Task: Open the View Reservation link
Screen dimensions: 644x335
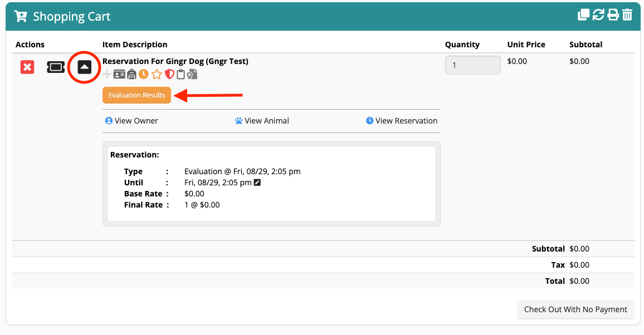Action: (402, 121)
